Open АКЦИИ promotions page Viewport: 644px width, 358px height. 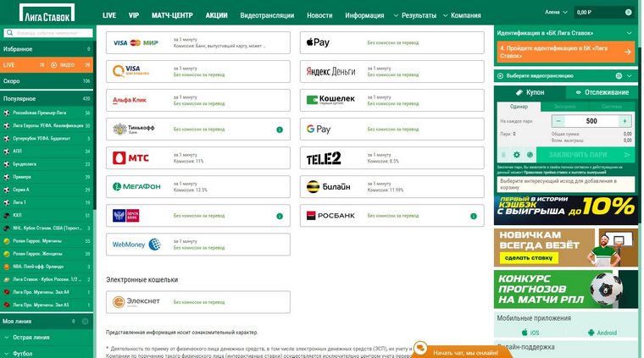tap(216, 15)
